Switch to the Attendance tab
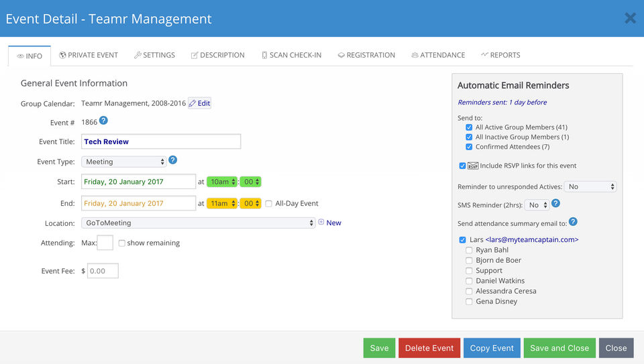The width and height of the screenshot is (644, 364). (438, 55)
